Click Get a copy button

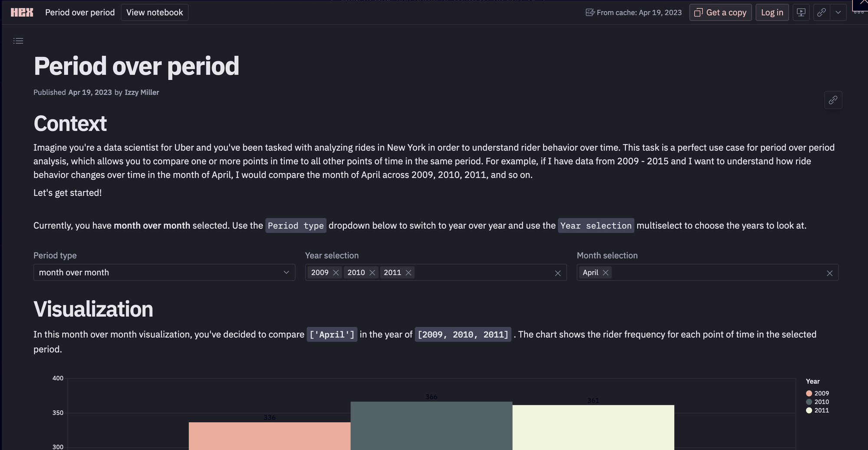point(720,13)
